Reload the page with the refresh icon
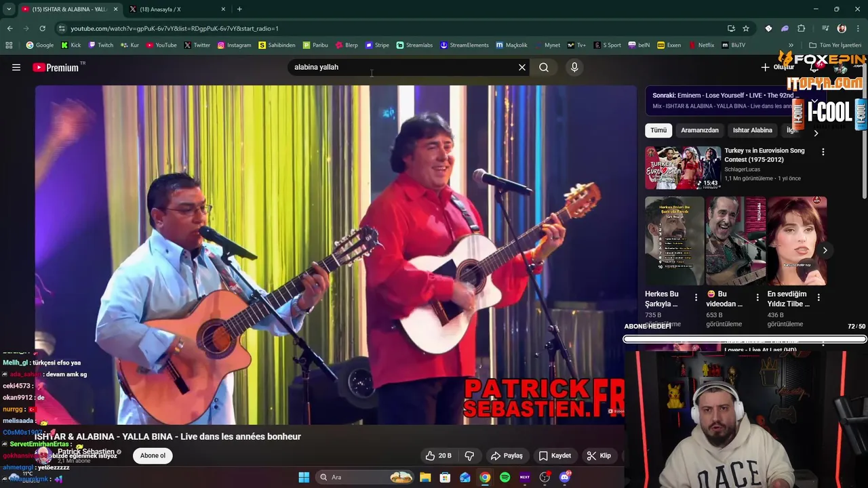 (x=42, y=28)
